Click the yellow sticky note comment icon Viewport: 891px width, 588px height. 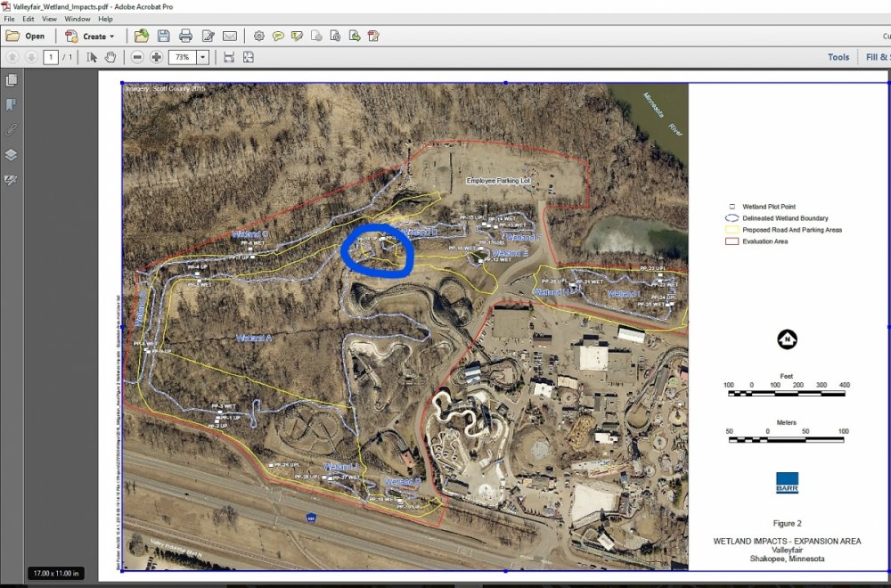click(x=278, y=37)
